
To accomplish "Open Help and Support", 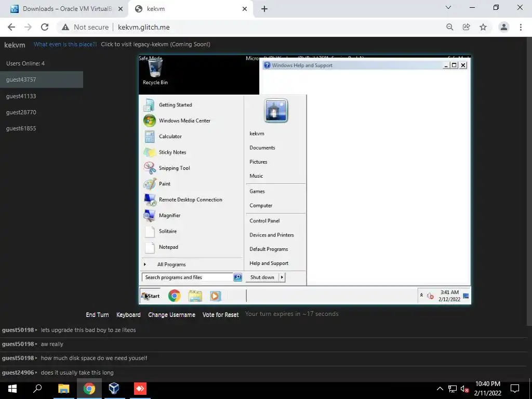I will pos(269,263).
